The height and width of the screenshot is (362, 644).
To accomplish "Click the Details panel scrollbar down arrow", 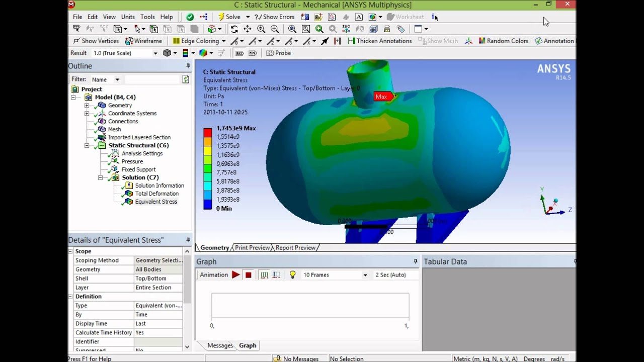I will [187, 346].
